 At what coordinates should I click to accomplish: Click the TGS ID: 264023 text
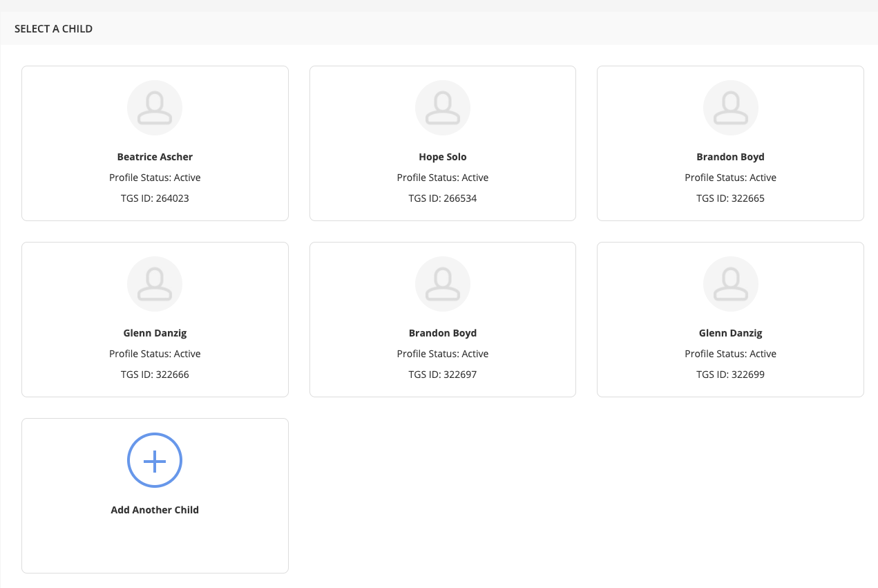[x=155, y=198]
